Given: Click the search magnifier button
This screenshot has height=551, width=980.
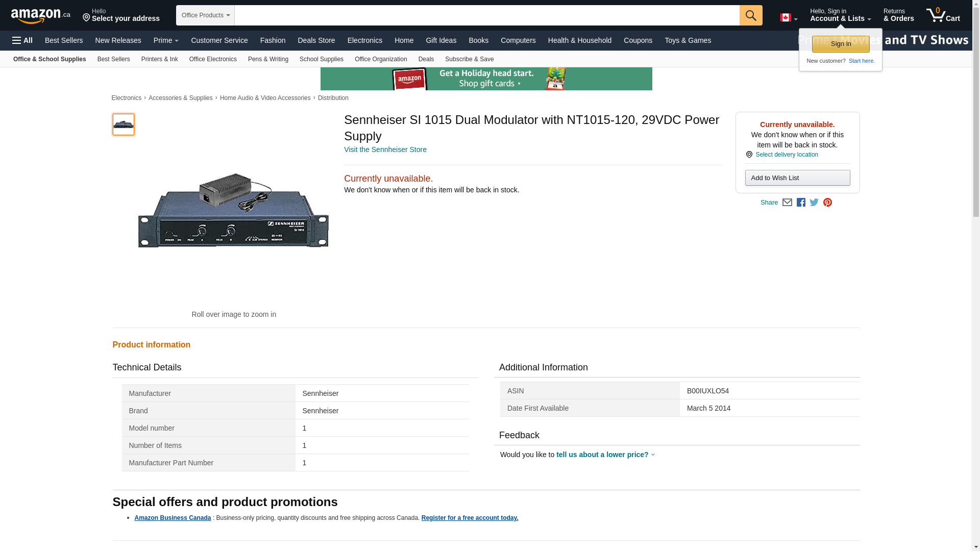Looking at the screenshot, I should pos(750,15).
